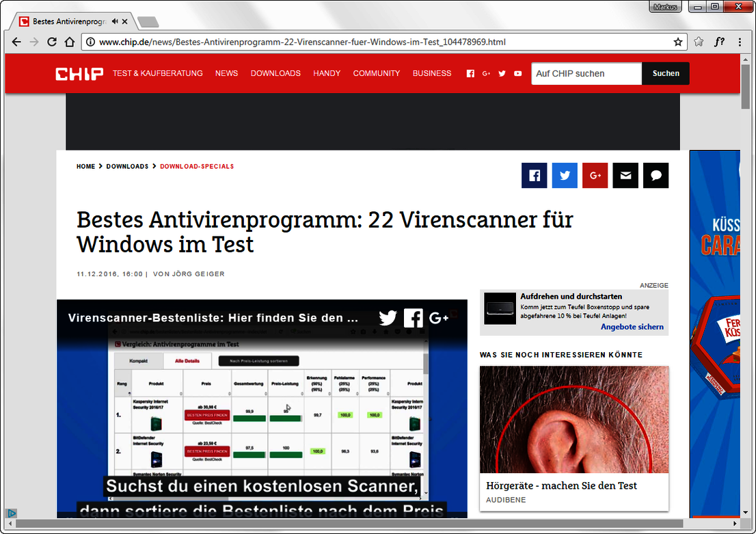Screen dimensions: 756x534
Task: Click Download-Specials breadcrumb link
Action: 197,166
